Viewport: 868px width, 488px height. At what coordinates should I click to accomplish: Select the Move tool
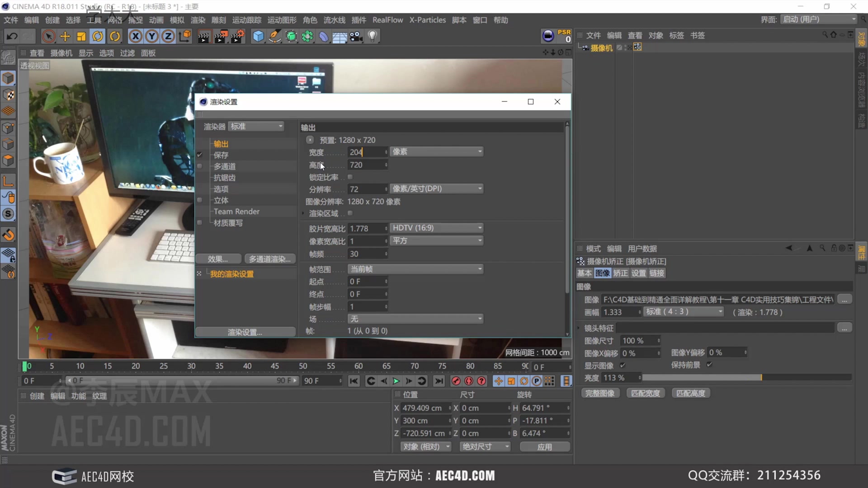point(65,36)
